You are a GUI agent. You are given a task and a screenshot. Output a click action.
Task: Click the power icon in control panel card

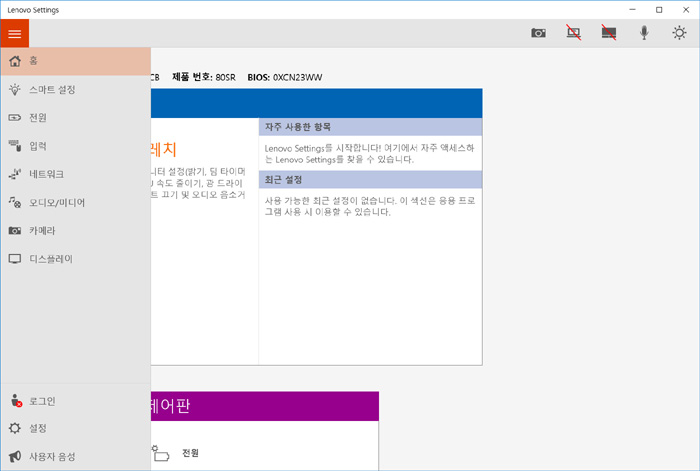click(161, 454)
